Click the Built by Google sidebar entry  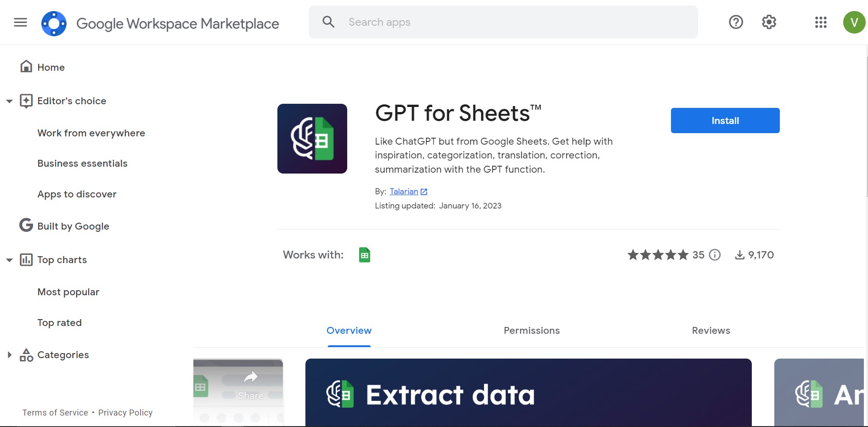point(73,226)
